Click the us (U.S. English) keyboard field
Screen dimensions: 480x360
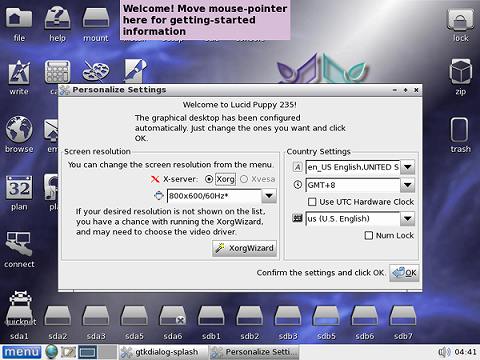coord(353,219)
